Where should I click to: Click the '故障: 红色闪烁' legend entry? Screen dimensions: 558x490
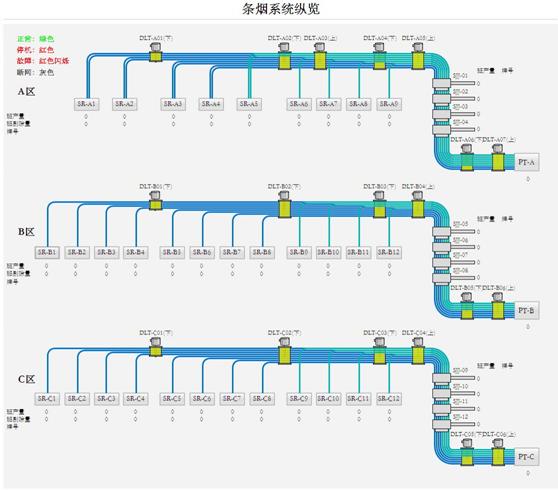click(x=43, y=61)
